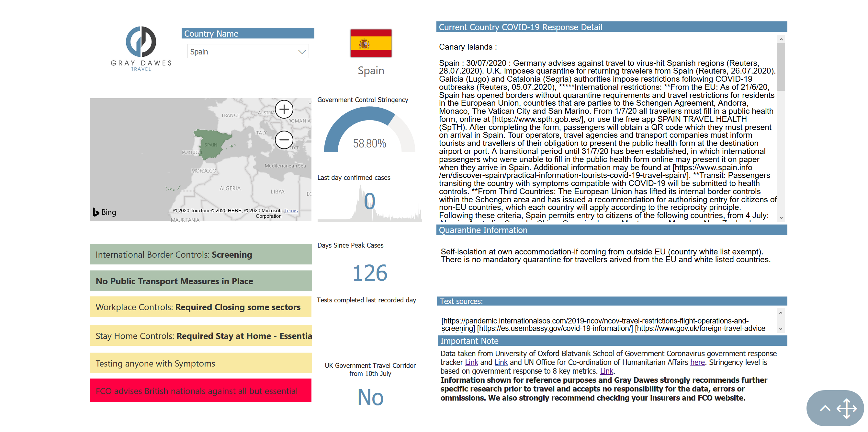Click UK Government Travel Corridor label

pos(370,369)
